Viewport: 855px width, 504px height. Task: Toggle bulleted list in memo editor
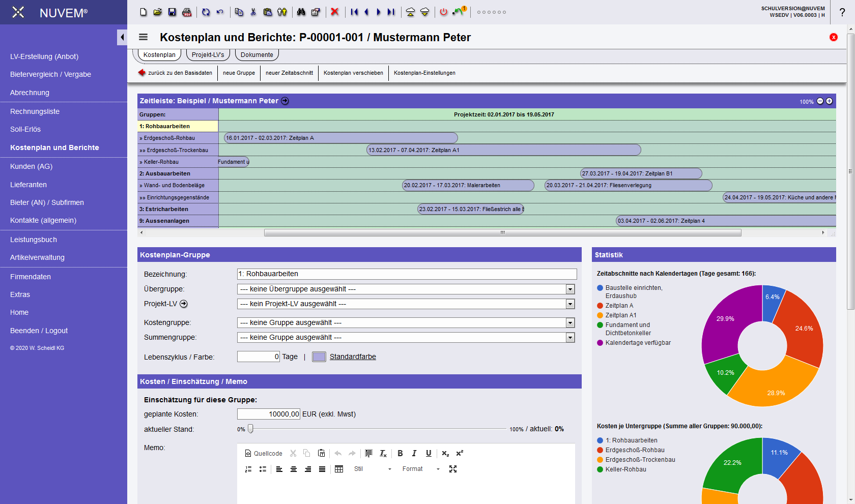click(263, 469)
